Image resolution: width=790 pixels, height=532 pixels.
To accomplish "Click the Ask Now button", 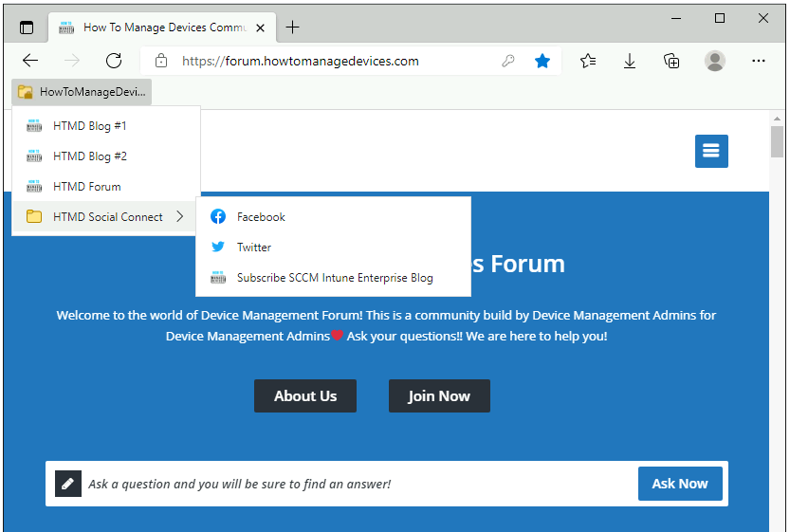I will point(680,484).
